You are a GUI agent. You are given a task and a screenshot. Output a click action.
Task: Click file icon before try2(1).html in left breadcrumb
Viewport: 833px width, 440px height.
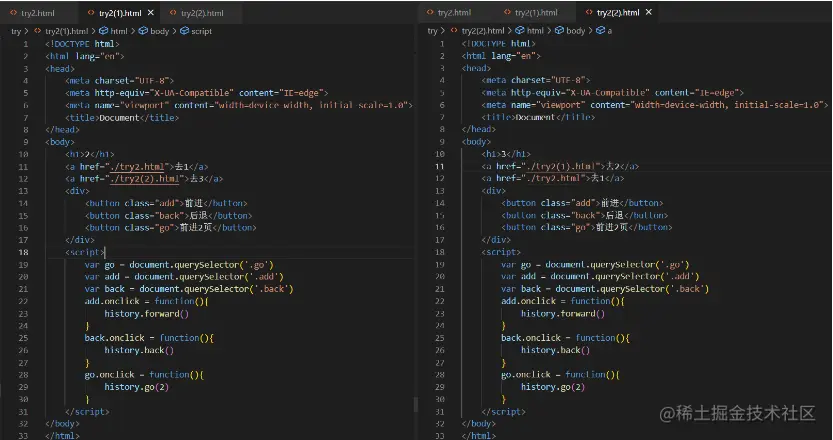pos(38,31)
